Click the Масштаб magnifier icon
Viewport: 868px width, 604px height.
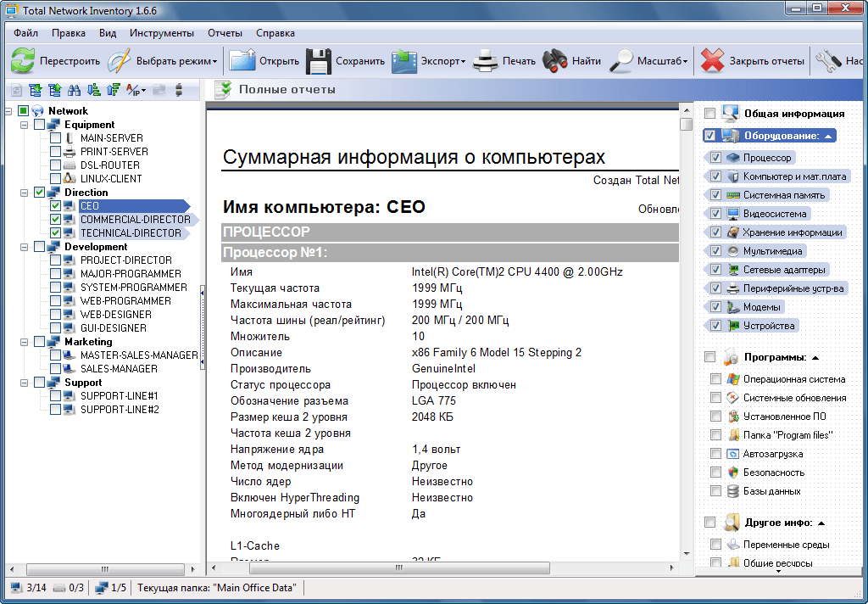(x=620, y=60)
